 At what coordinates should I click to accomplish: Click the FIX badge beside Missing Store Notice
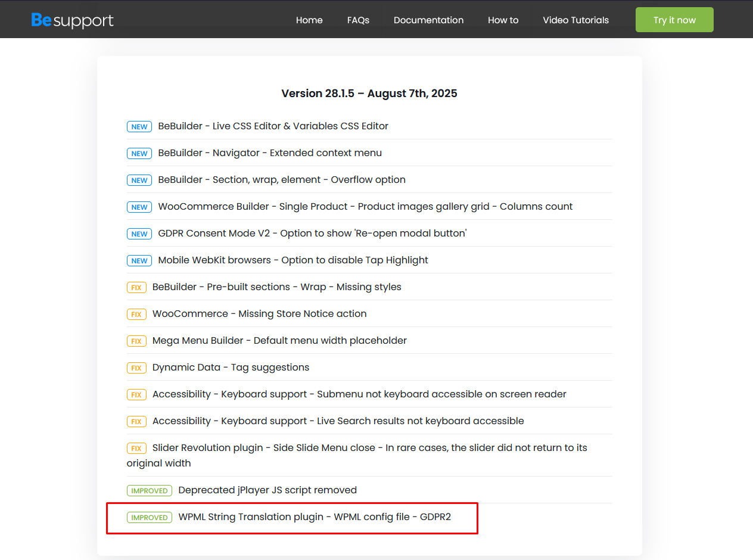(136, 315)
